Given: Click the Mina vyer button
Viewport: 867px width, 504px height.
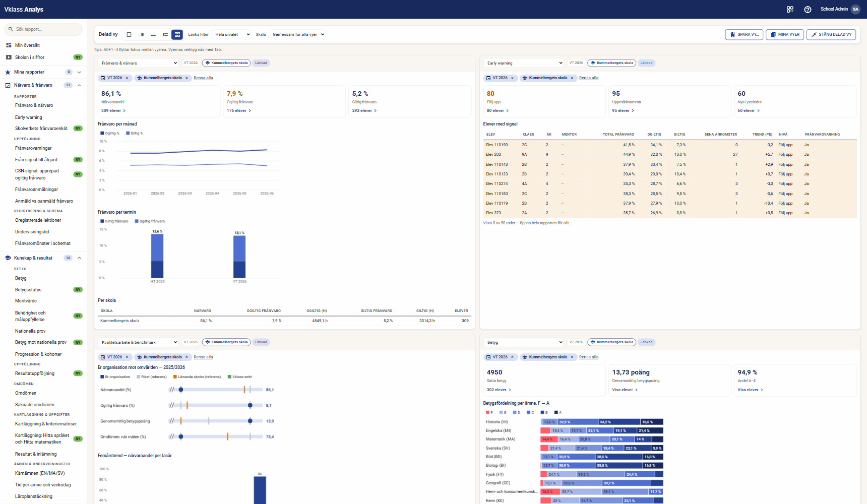Looking at the screenshot, I should pyautogui.click(x=785, y=34).
